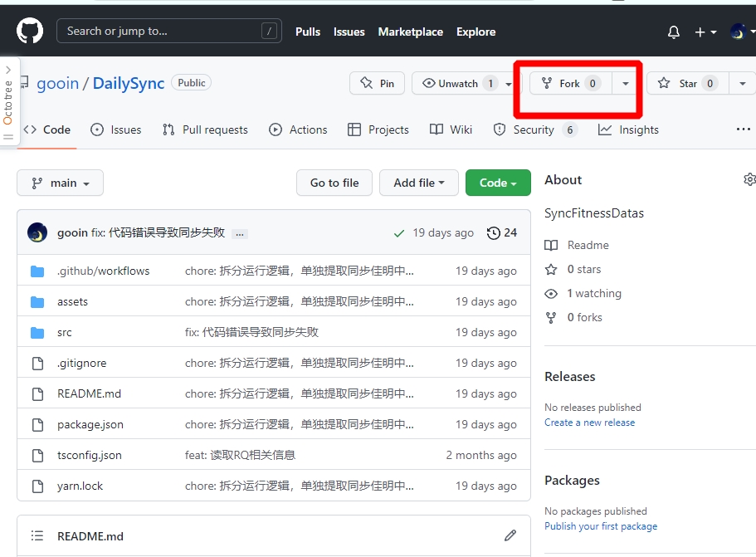Open gooin commit author avatar

pyautogui.click(x=37, y=232)
